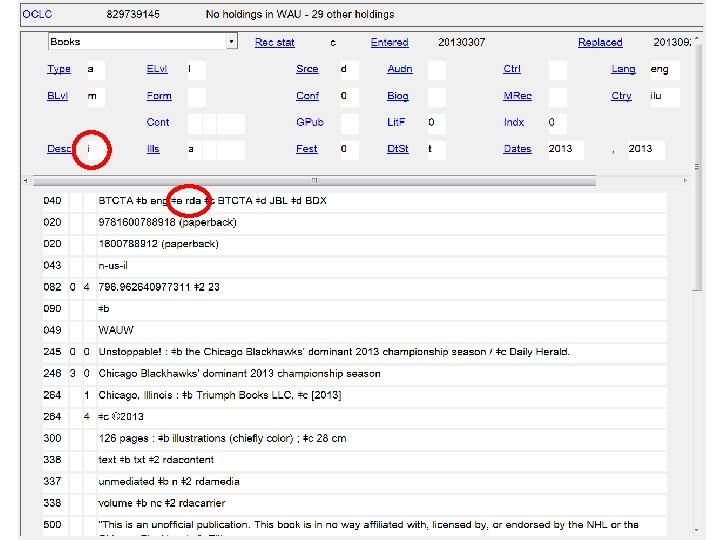Screen dimensions: 720x540
Task: Click the 338 field volume rdacarrier
Action: [382, 503]
